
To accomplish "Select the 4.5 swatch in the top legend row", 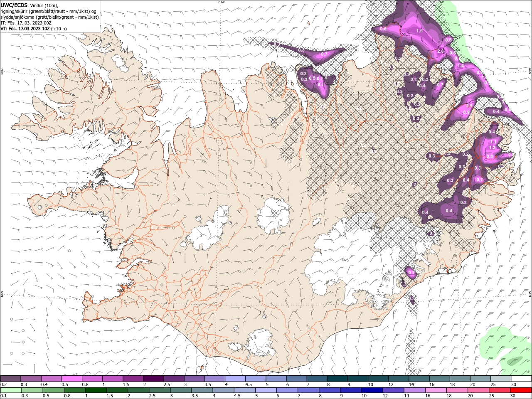I will (x=255, y=379).
